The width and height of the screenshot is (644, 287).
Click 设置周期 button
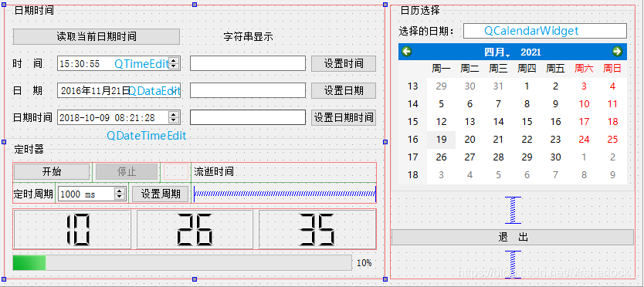coord(161,194)
